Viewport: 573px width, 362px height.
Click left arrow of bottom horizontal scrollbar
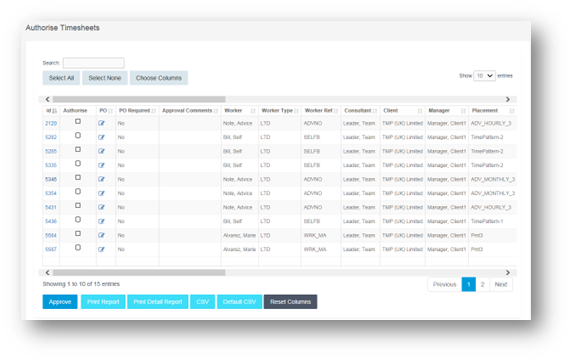[48, 273]
